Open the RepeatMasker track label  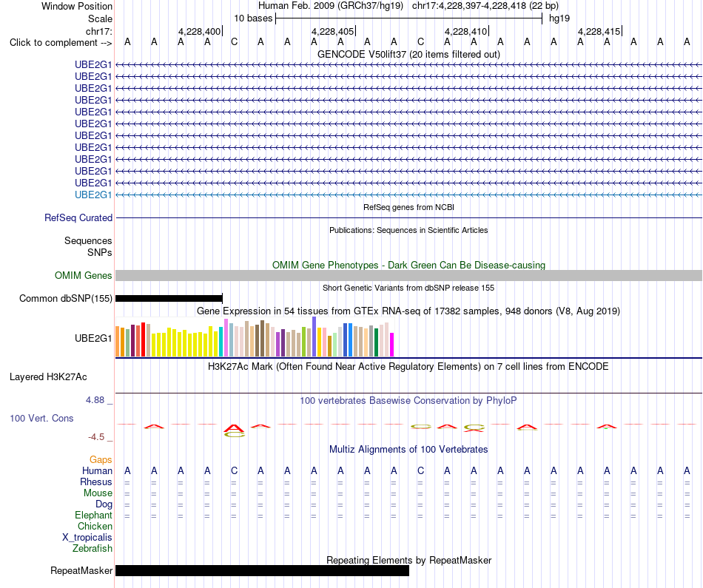[81, 570]
